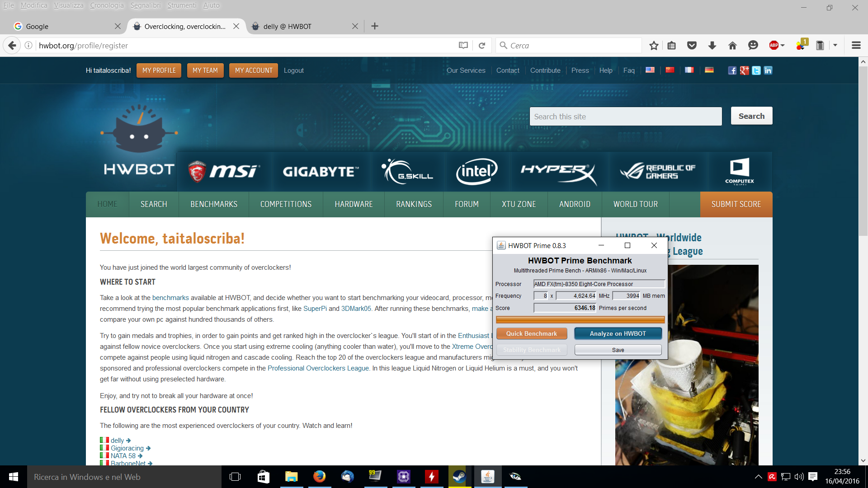Open the Segnalibri menu

coord(146,5)
